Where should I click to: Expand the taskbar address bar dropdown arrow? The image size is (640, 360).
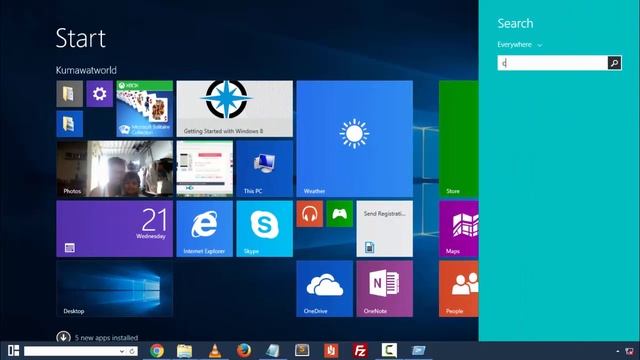tap(122, 351)
